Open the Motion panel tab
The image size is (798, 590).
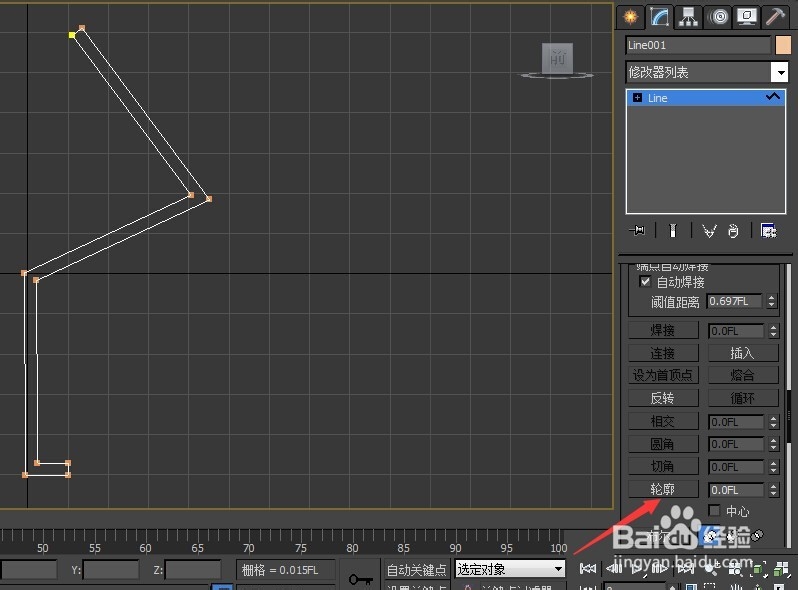pyautogui.click(x=718, y=17)
